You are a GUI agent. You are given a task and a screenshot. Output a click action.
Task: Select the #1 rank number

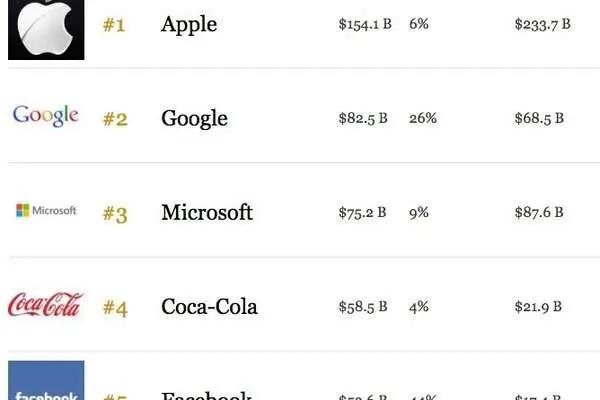114,25
